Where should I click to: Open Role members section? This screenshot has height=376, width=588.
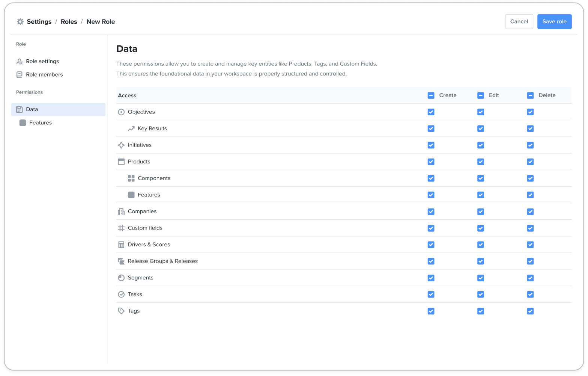tap(44, 74)
